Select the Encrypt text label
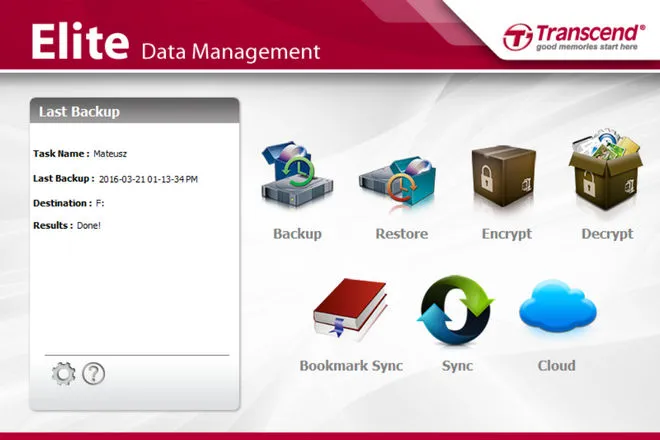 tap(506, 234)
